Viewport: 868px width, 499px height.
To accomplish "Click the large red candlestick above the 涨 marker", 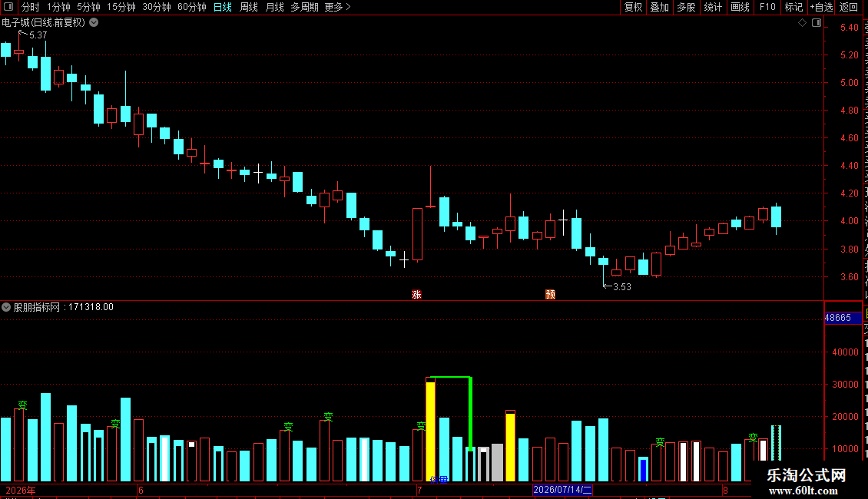I will (x=417, y=234).
